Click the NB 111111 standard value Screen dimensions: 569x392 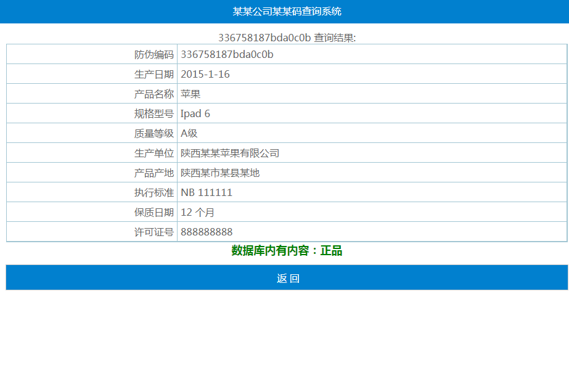coord(207,192)
